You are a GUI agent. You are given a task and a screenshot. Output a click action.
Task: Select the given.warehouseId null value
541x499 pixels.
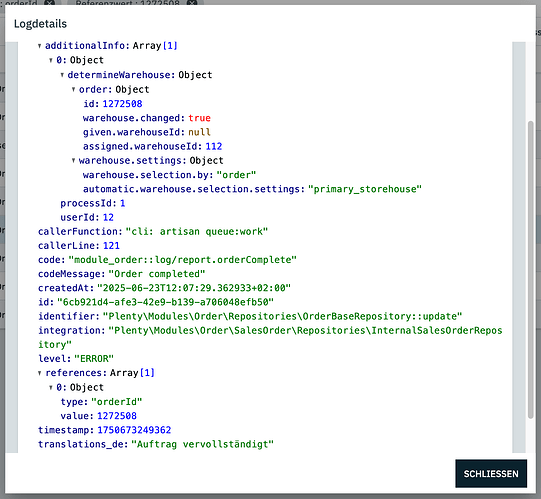click(x=199, y=132)
